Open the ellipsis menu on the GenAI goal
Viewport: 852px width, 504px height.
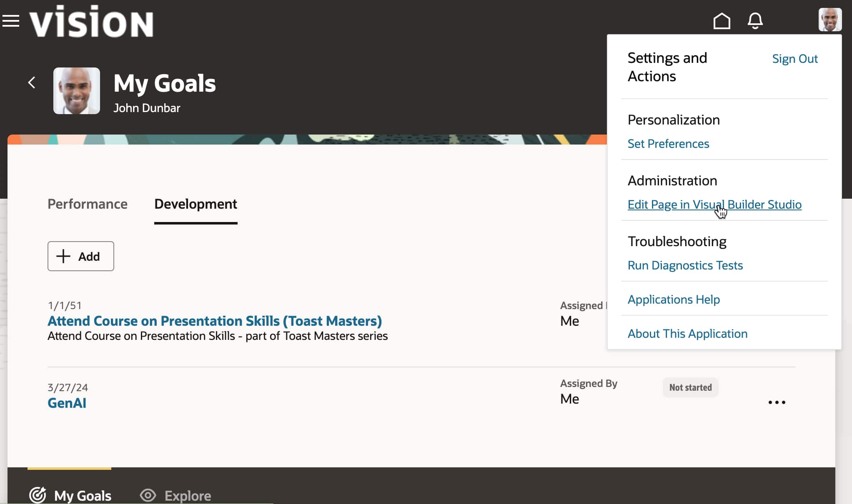[x=777, y=402]
